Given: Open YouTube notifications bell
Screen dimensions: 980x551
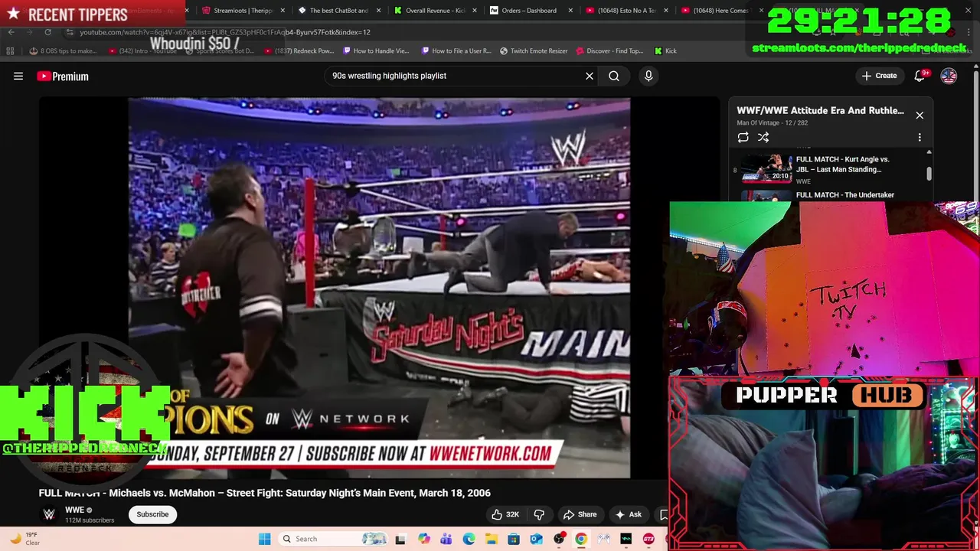Looking at the screenshot, I should (x=920, y=76).
